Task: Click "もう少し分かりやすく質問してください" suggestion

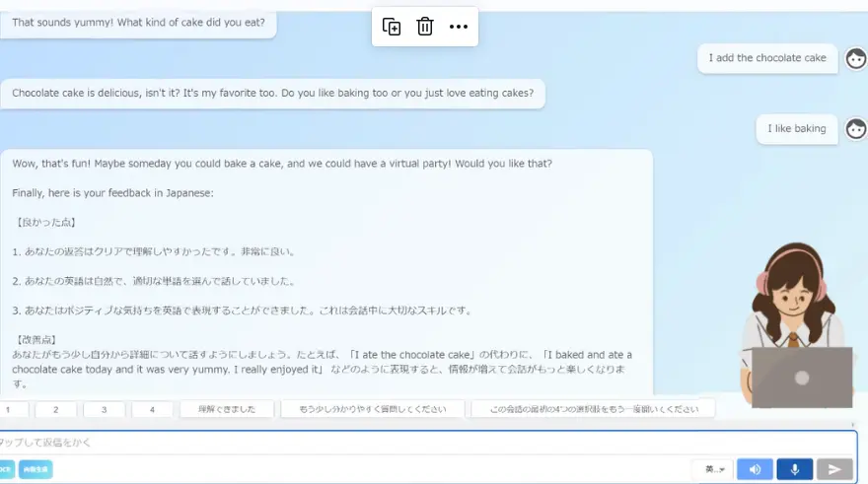Action: click(372, 409)
